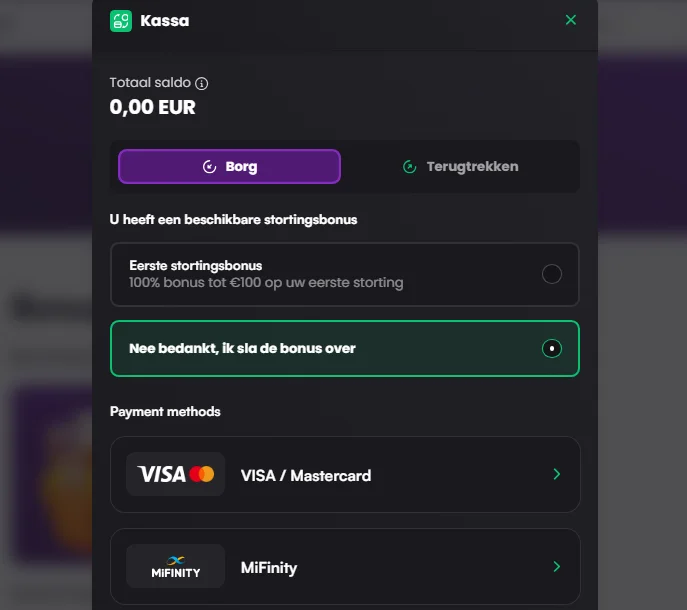Click the green Kassa cashier icon
687x610 pixels.
click(121, 20)
